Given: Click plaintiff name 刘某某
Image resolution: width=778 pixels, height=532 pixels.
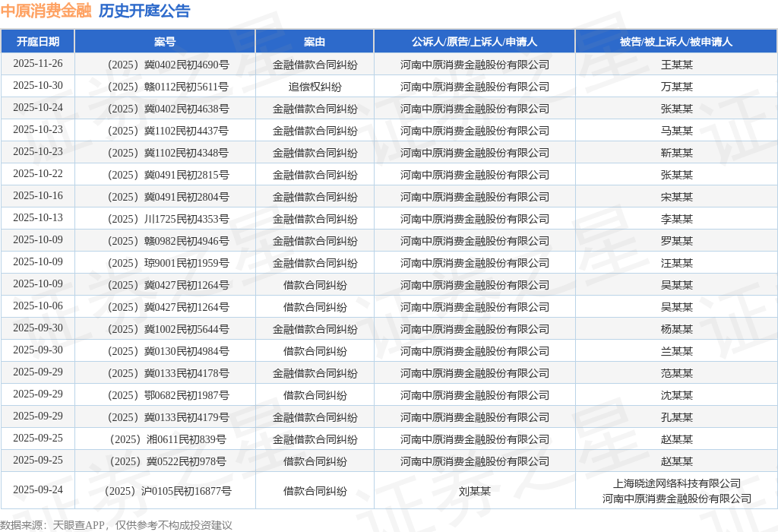Looking at the screenshot, I should pos(474,491).
